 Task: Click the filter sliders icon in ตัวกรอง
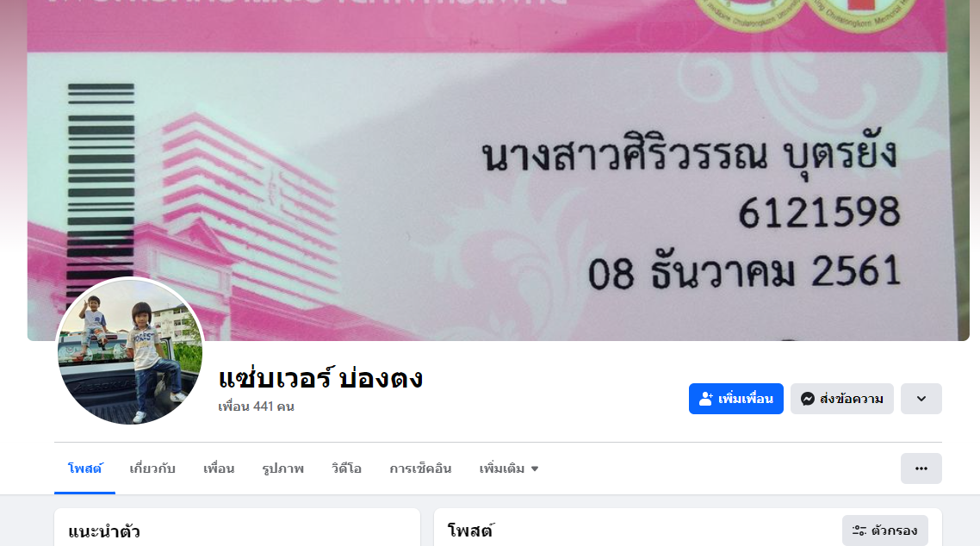coord(859,530)
